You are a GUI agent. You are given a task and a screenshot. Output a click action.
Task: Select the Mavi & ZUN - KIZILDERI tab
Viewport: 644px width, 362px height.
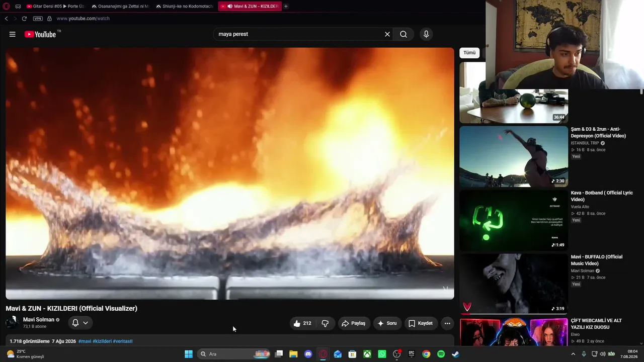[250, 7]
